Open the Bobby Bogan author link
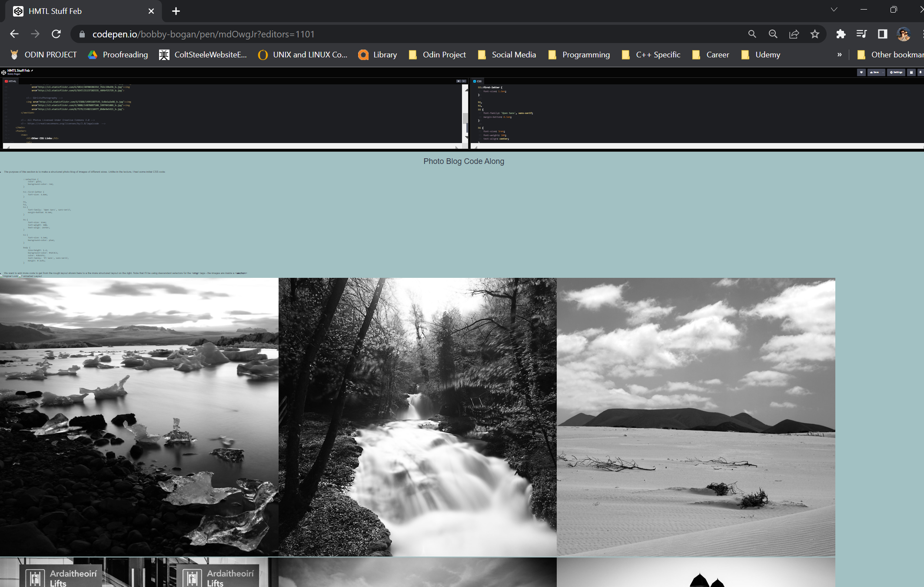Image resolution: width=924 pixels, height=587 pixels. point(13,74)
